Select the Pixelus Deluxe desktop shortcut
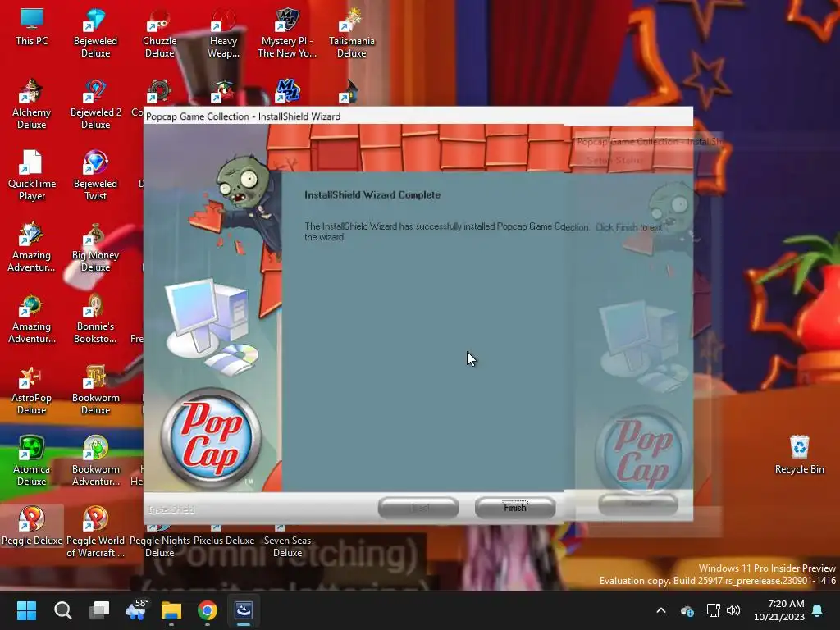Viewport: 840px width, 630px height. point(223,536)
